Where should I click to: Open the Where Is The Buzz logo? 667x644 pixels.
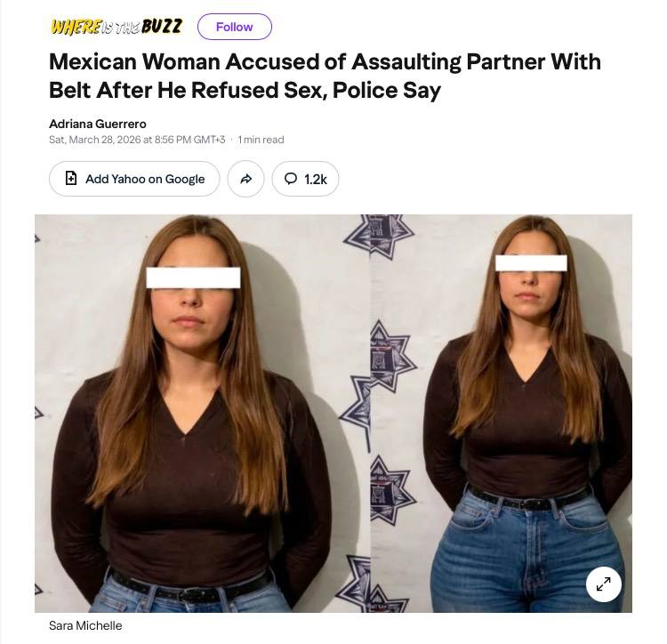117,27
